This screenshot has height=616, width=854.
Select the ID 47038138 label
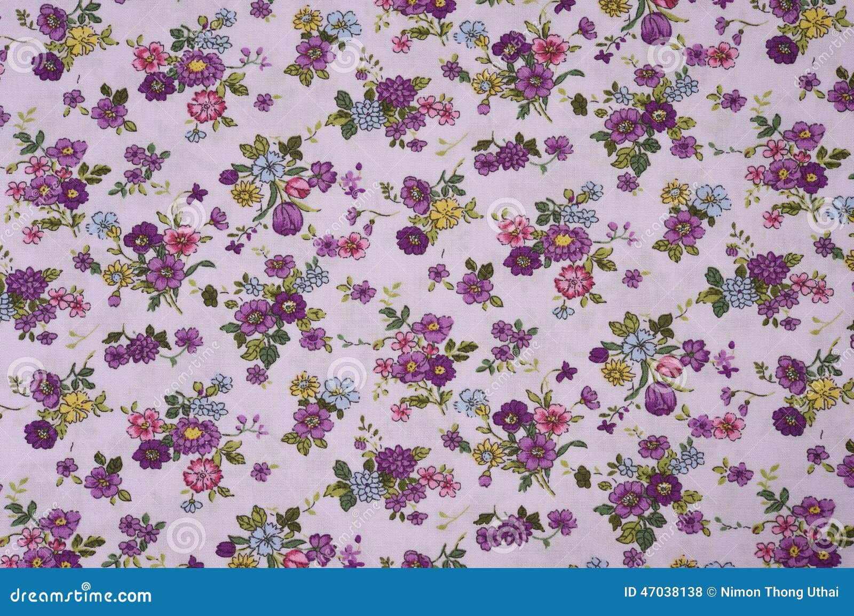click(x=662, y=593)
